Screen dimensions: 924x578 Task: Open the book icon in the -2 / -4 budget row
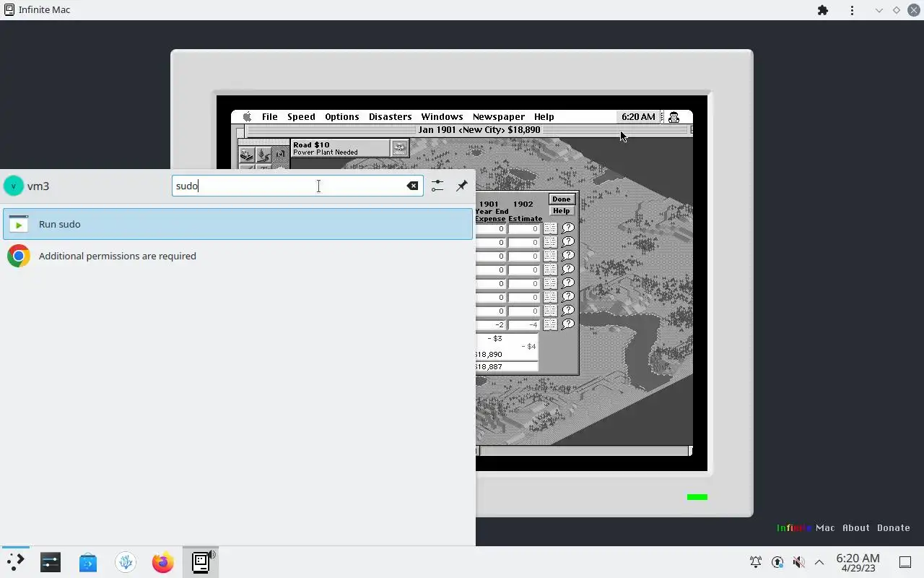[550, 324]
